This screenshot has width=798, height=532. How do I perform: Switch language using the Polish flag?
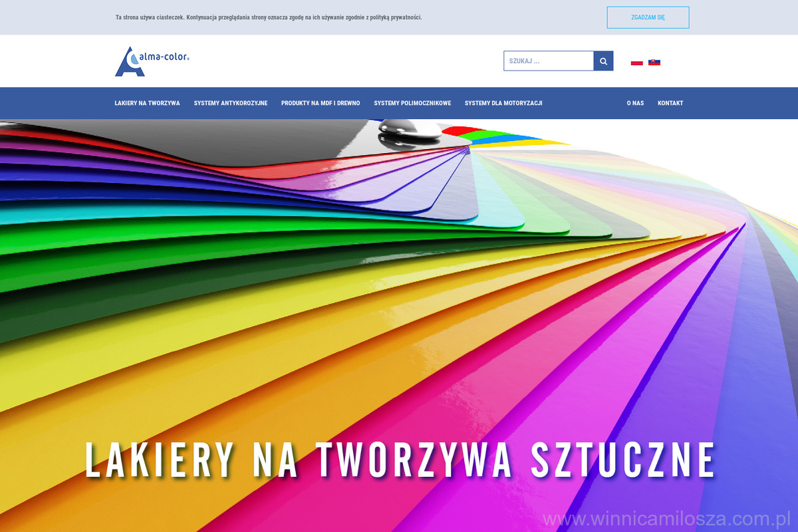coord(636,62)
